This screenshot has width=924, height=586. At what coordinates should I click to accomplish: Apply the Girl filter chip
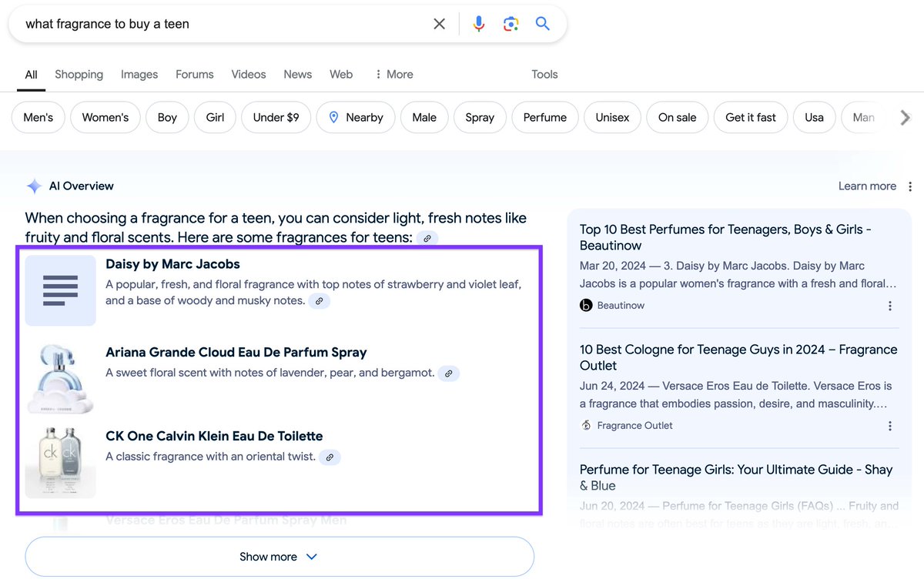(216, 118)
